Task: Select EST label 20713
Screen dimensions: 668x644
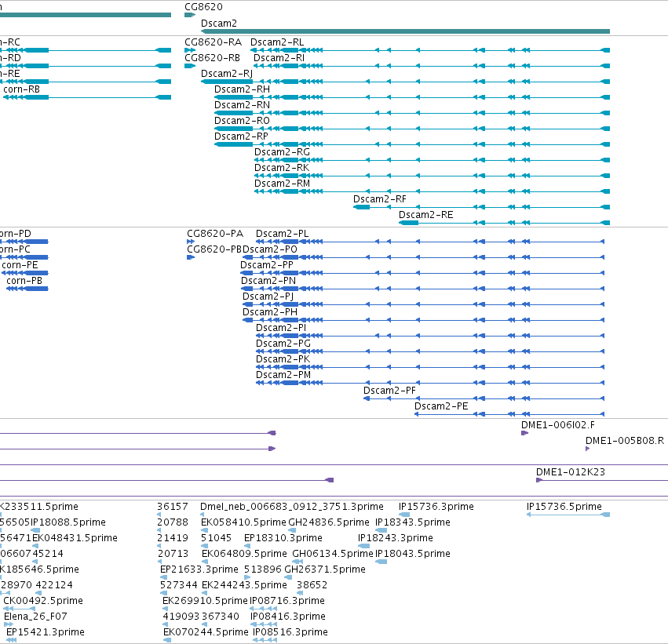Action: click(173, 555)
